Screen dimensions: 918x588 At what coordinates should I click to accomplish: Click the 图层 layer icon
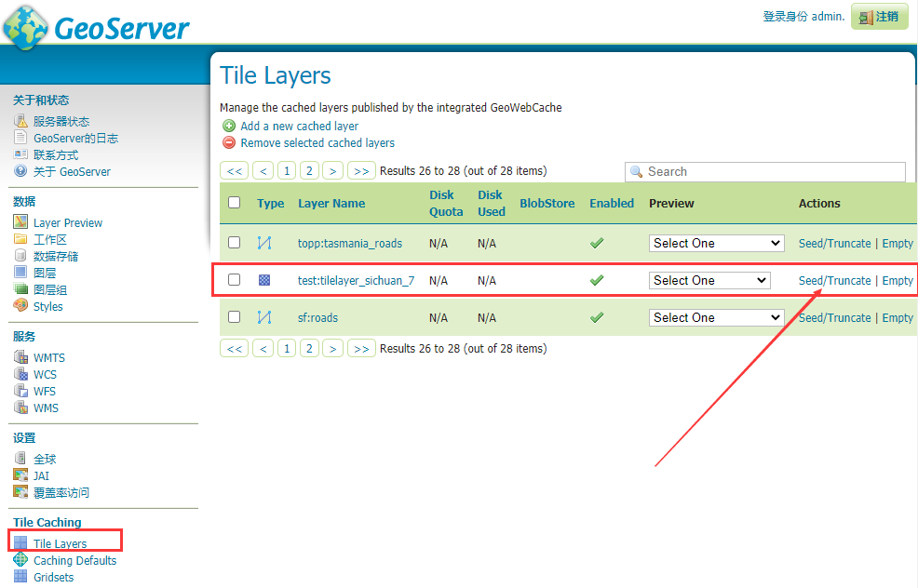(20, 272)
